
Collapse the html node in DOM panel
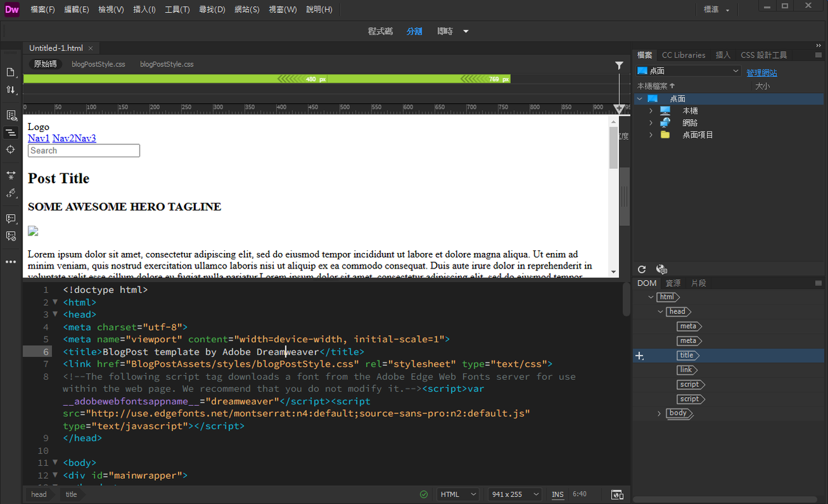tap(651, 298)
